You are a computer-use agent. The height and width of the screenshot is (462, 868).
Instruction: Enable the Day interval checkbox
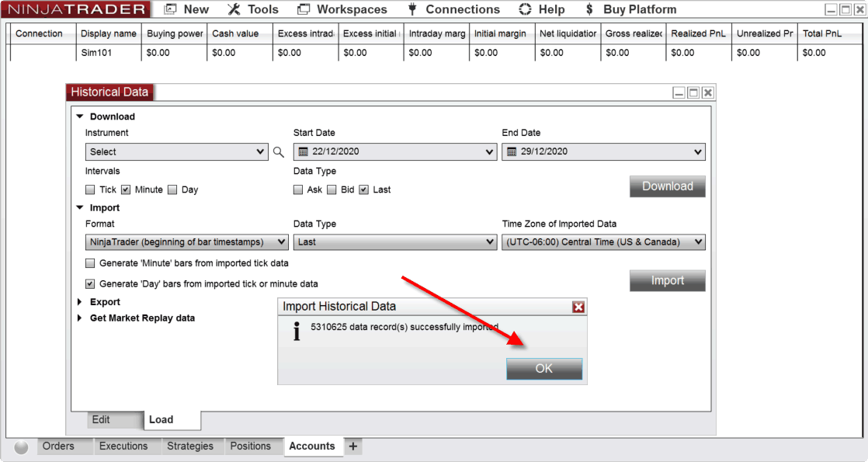coord(172,190)
